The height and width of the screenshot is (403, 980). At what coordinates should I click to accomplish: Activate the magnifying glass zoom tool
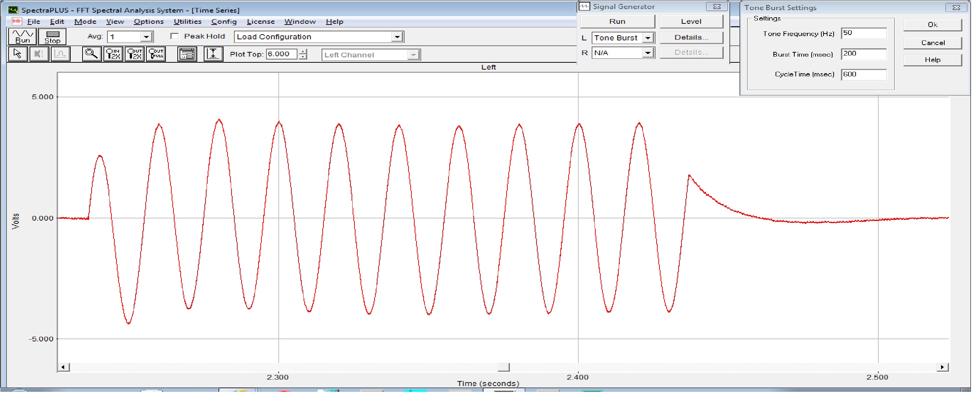[91, 54]
